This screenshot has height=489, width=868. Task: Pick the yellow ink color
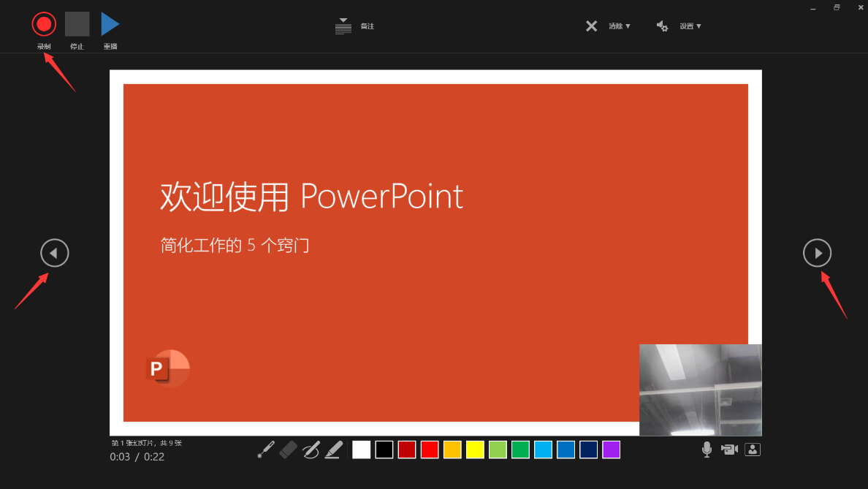[475, 450]
